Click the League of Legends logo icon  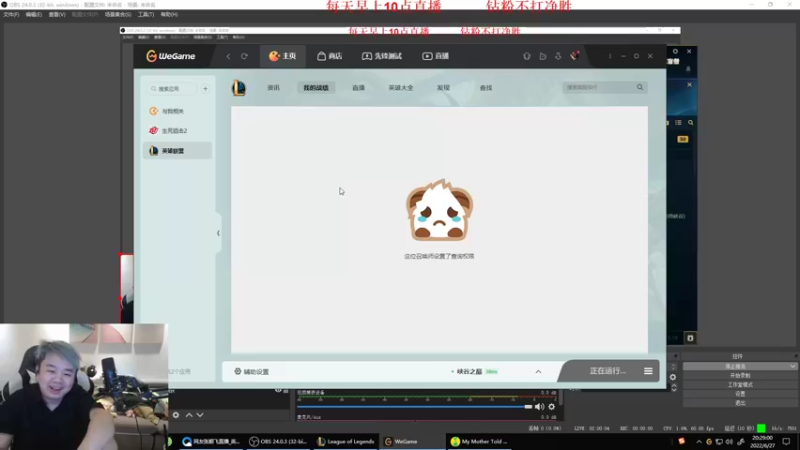(238, 88)
